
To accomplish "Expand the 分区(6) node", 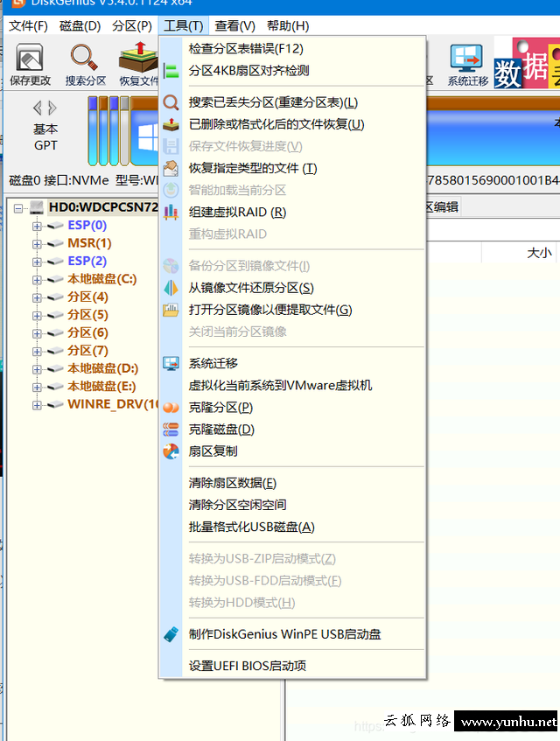I will pos(37,333).
